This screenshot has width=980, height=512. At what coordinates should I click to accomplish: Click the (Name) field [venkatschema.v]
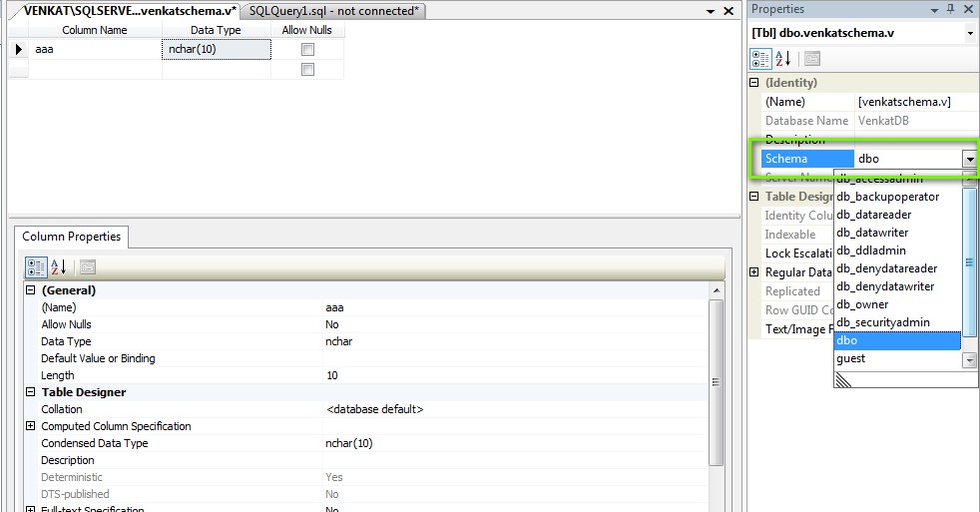(x=916, y=102)
